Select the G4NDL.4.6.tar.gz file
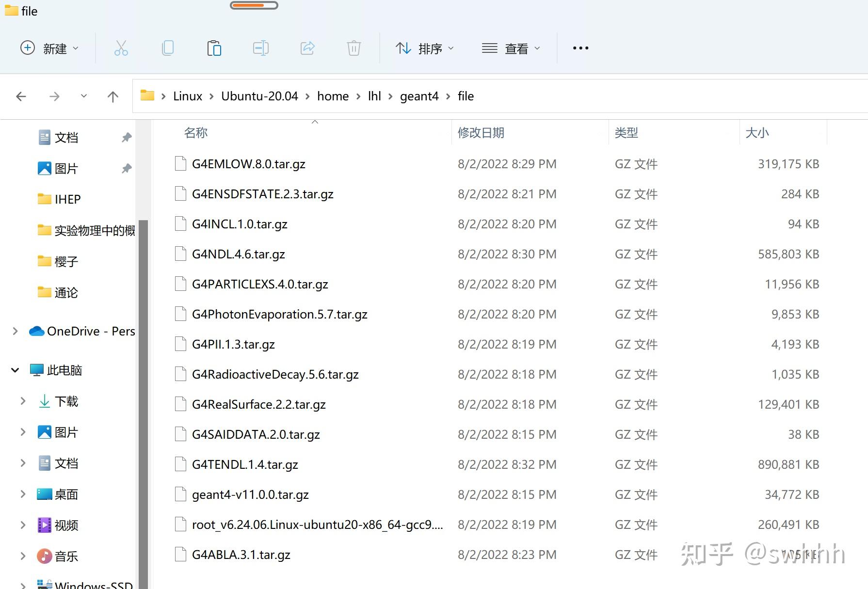Viewport: 868px width, 589px height. (238, 254)
